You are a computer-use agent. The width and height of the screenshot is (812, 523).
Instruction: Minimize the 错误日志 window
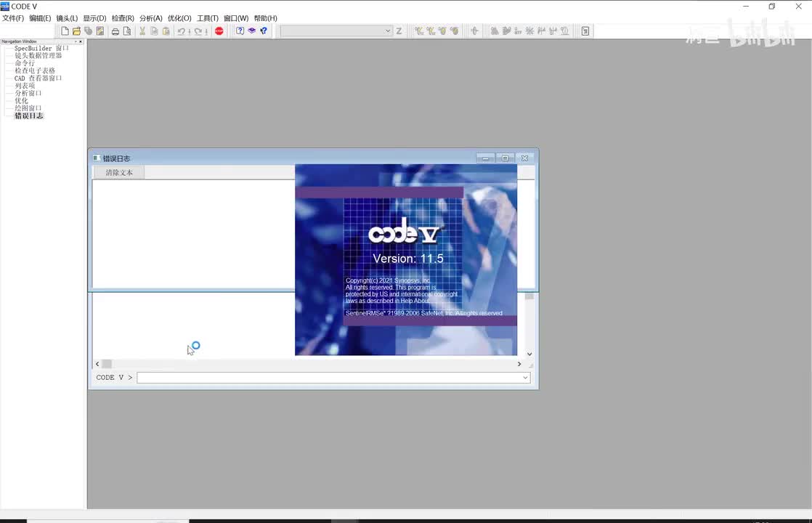pyautogui.click(x=485, y=158)
